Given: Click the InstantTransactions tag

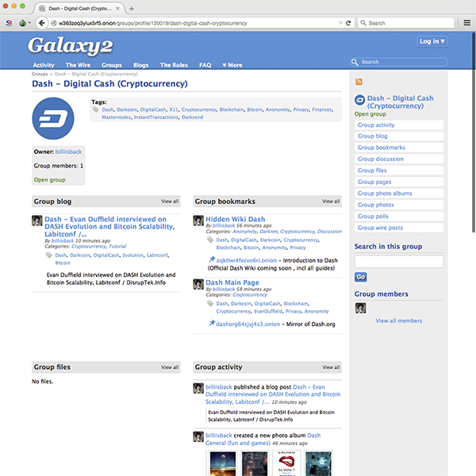Looking at the screenshot, I should tap(156, 117).
